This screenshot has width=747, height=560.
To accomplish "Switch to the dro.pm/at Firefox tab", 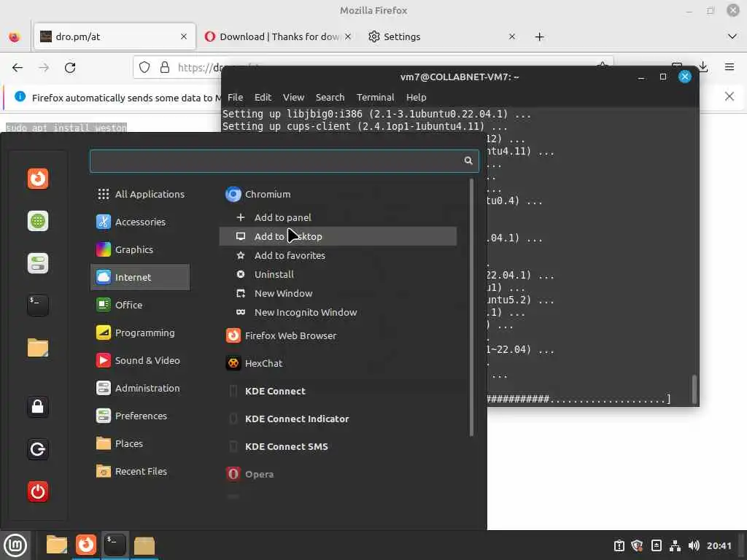I will 115,36.
